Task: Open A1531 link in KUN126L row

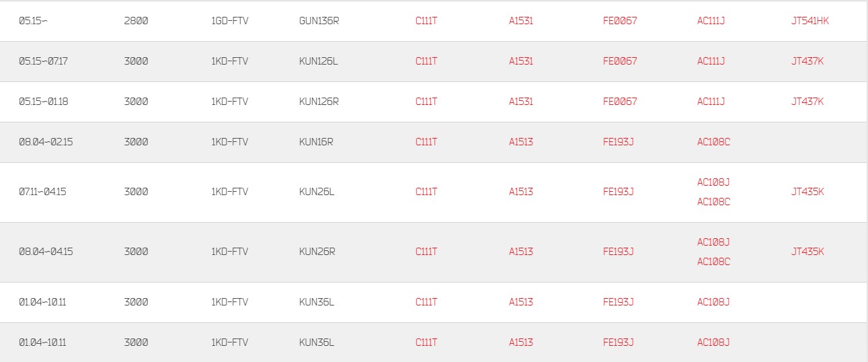Action: [x=521, y=61]
